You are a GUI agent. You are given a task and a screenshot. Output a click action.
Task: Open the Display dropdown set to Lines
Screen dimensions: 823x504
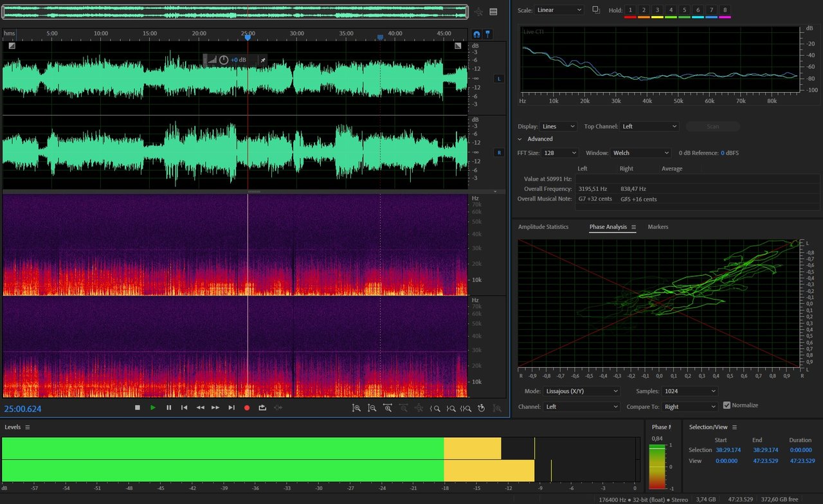tap(558, 127)
